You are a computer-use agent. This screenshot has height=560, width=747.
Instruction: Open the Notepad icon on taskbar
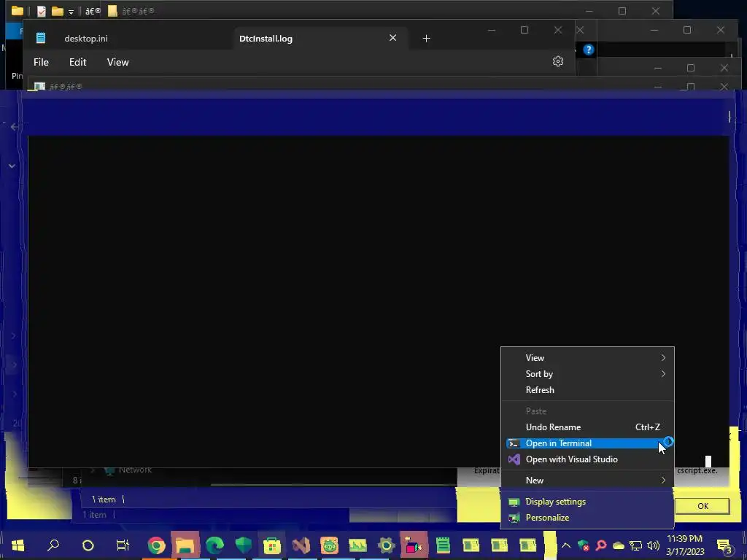(x=443, y=545)
